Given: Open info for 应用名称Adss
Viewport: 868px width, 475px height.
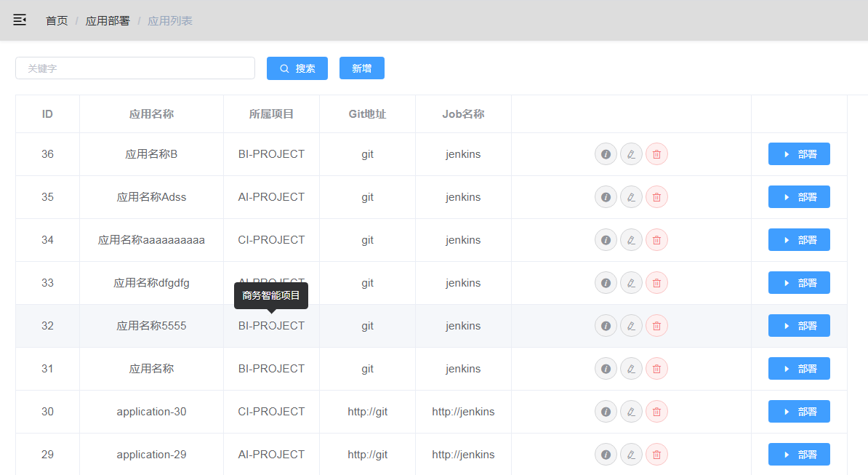Looking at the screenshot, I should [606, 197].
